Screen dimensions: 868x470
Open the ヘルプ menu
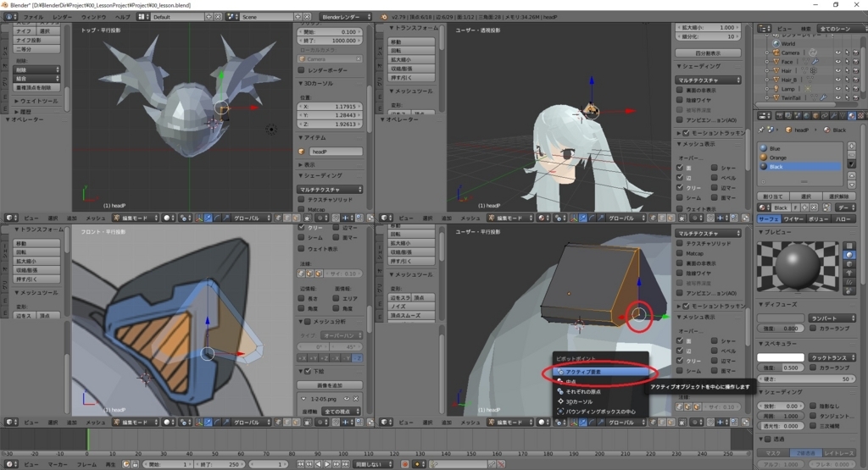(122, 17)
